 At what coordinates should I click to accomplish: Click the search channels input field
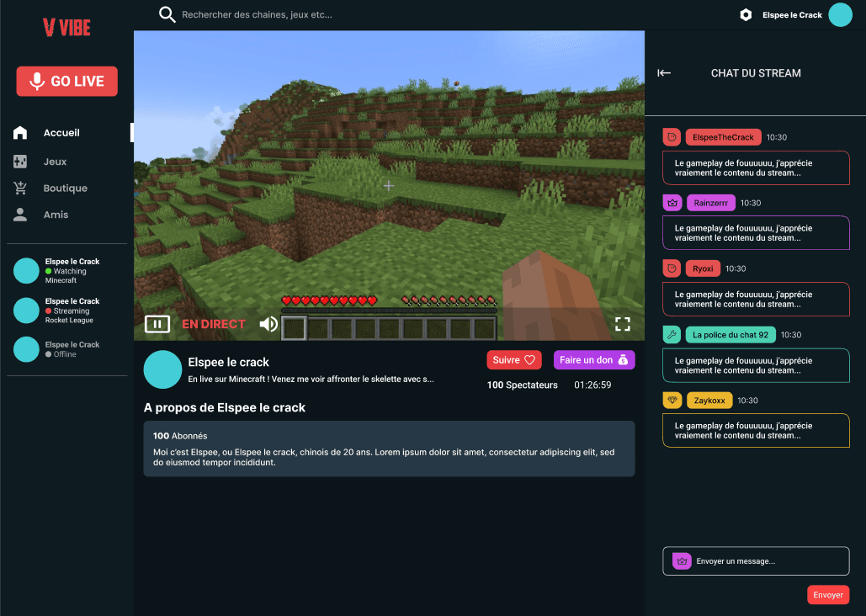coord(257,15)
